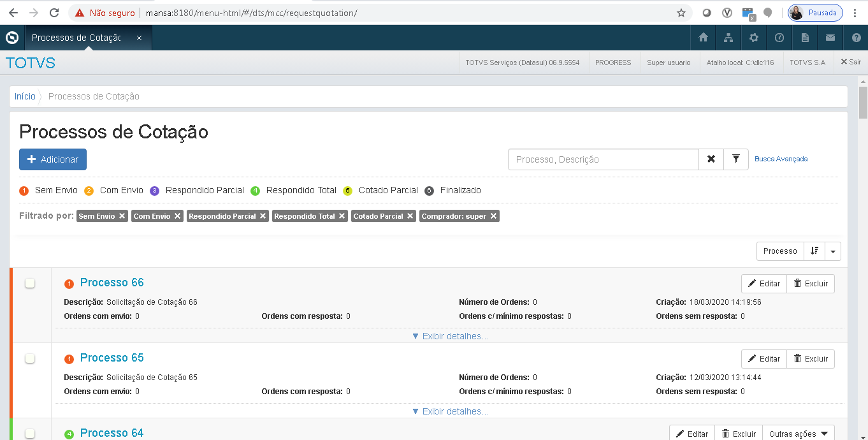The image size is (868, 440).
Task: Focus the 'Processo, Descrição' search field
Action: click(x=604, y=159)
